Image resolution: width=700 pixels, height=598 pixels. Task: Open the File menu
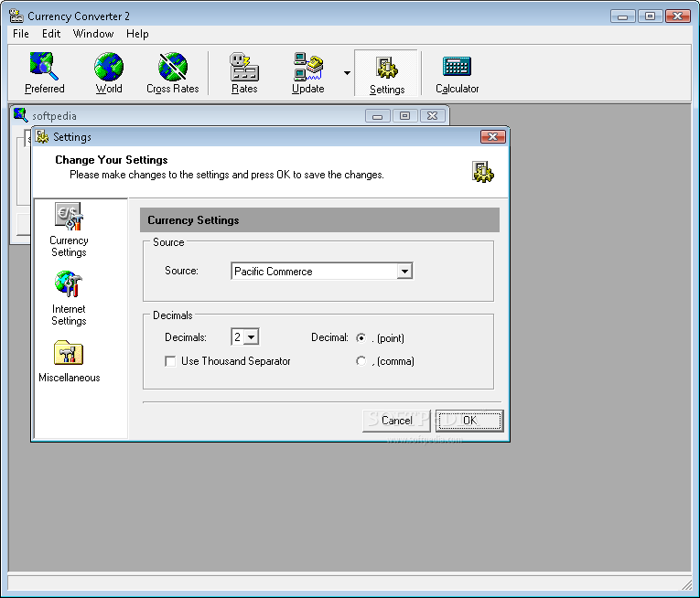[x=20, y=34]
